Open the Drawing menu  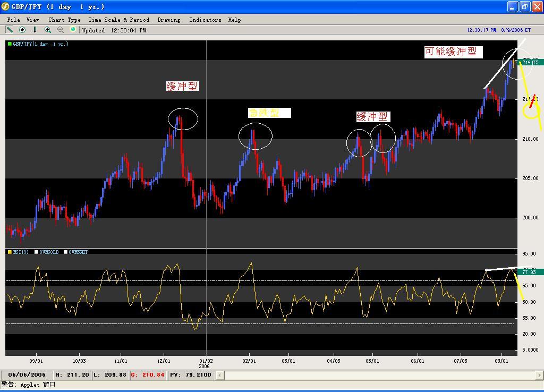pyautogui.click(x=169, y=20)
